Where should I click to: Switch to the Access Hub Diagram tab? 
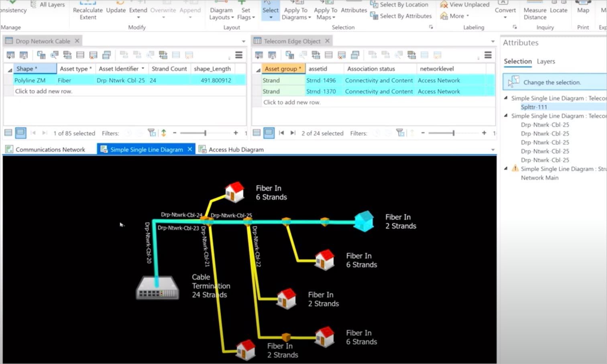tap(236, 149)
